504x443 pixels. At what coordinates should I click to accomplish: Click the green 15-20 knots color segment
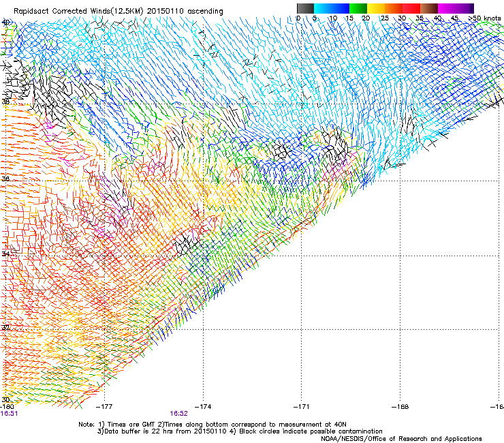(358, 8)
